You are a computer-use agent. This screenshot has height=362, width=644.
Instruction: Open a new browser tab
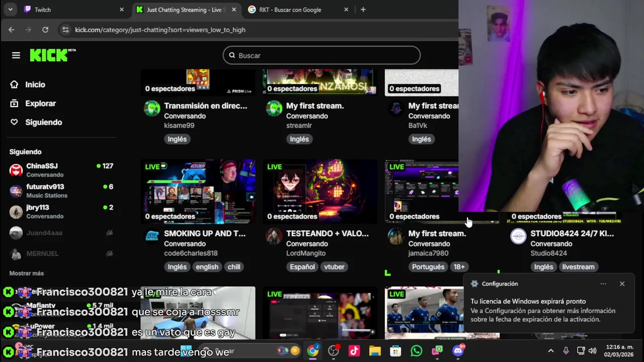tap(363, 10)
